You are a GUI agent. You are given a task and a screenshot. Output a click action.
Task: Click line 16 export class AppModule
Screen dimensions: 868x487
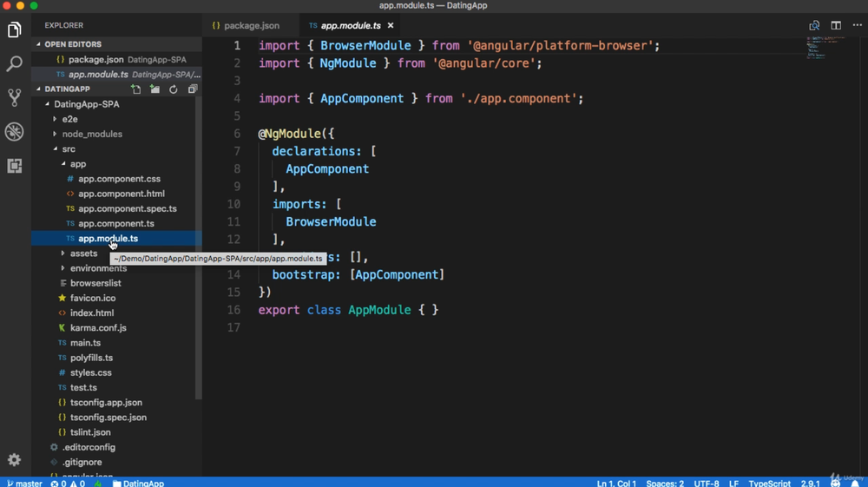click(x=348, y=310)
